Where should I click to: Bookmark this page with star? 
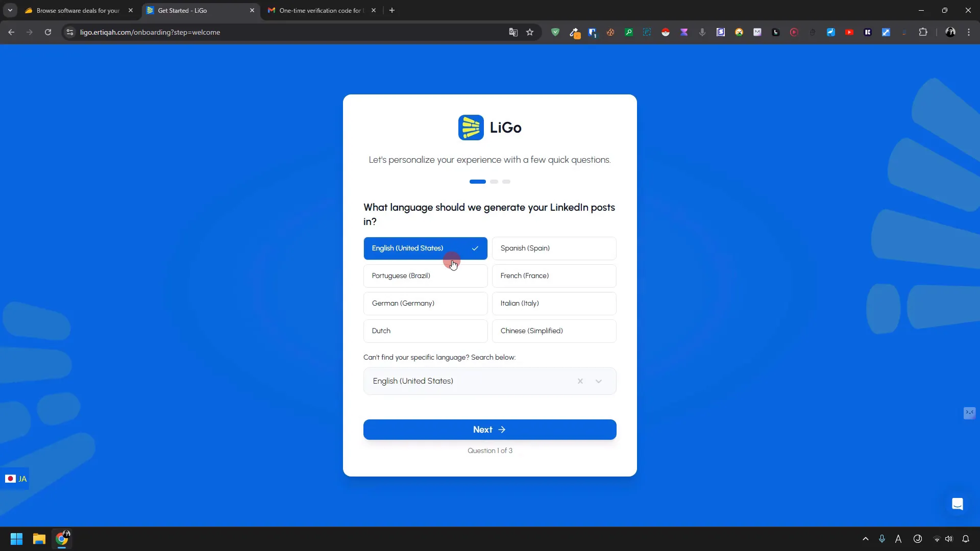pyautogui.click(x=530, y=32)
